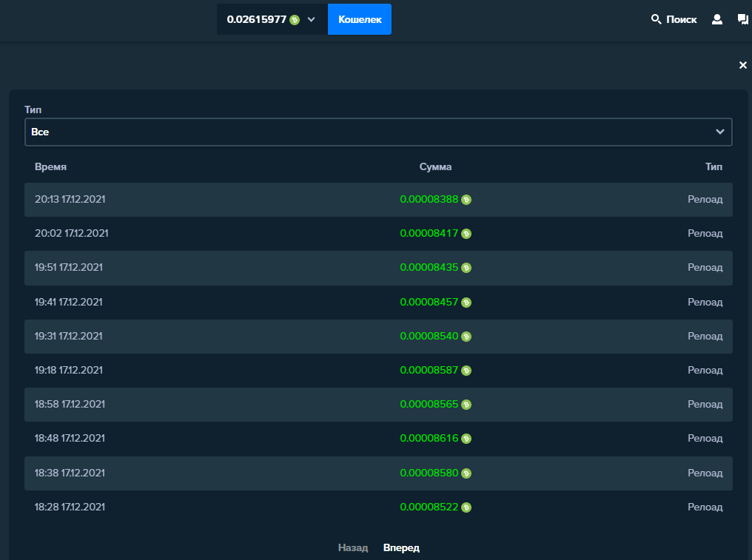Click Релоад type in the 20:02 row
Screen dimensions: 752x560
pyautogui.click(x=705, y=234)
